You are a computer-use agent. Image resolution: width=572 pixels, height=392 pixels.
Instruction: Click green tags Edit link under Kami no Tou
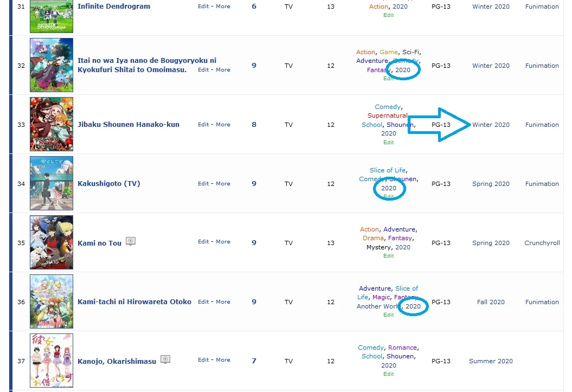pyautogui.click(x=389, y=256)
